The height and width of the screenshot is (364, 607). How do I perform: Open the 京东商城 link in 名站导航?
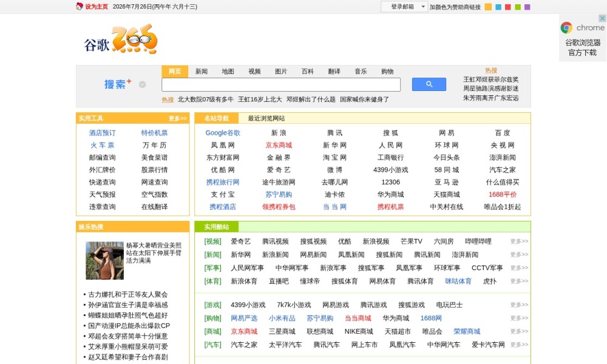click(279, 145)
